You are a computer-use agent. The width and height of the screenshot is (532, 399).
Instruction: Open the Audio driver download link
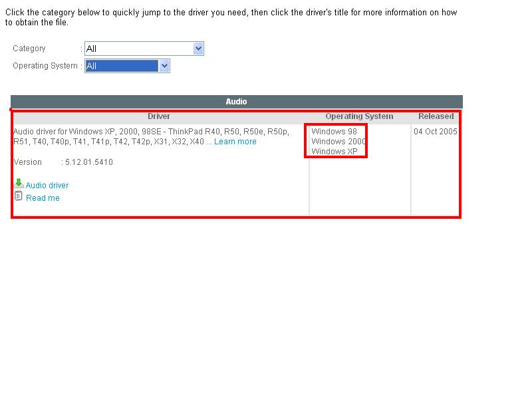47,186
